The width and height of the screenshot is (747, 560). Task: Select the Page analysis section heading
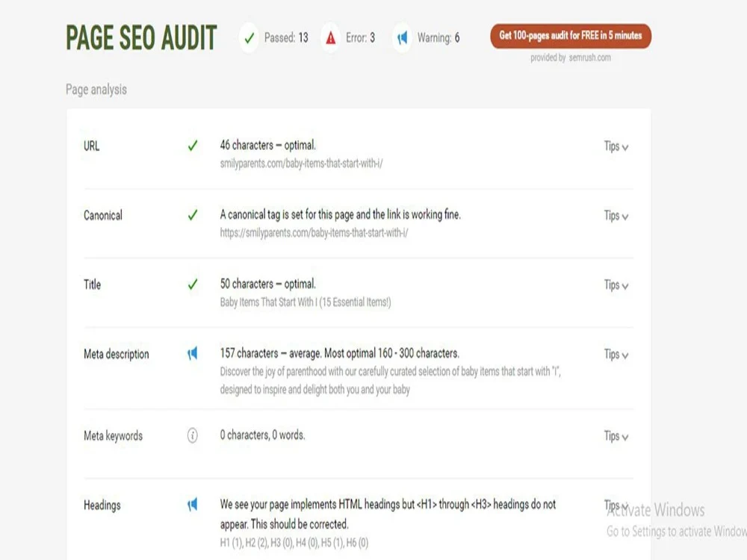[x=96, y=90]
